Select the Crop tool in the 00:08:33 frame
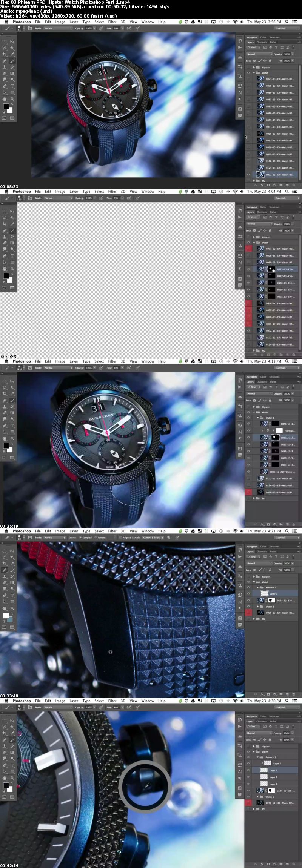 coord(5,54)
